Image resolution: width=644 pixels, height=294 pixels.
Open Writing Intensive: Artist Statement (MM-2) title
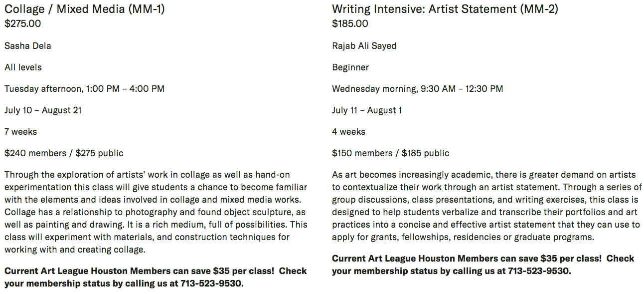pos(445,9)
